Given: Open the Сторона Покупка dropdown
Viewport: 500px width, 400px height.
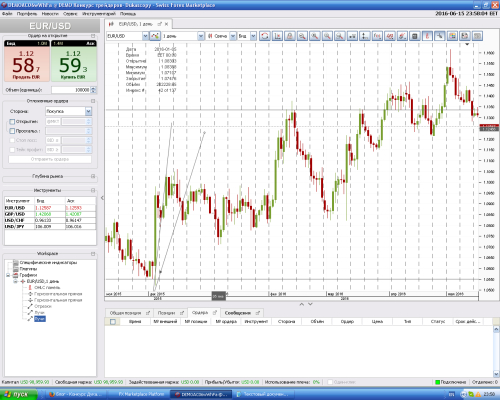Looking at the screenshot, I should [x=69, y=111].
